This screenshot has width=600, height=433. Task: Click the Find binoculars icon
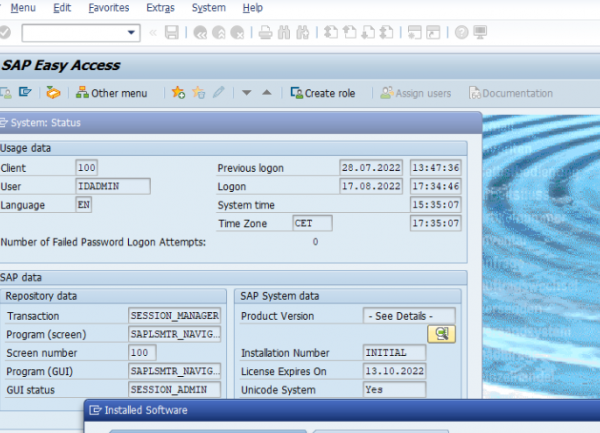(x=283, y=33)
